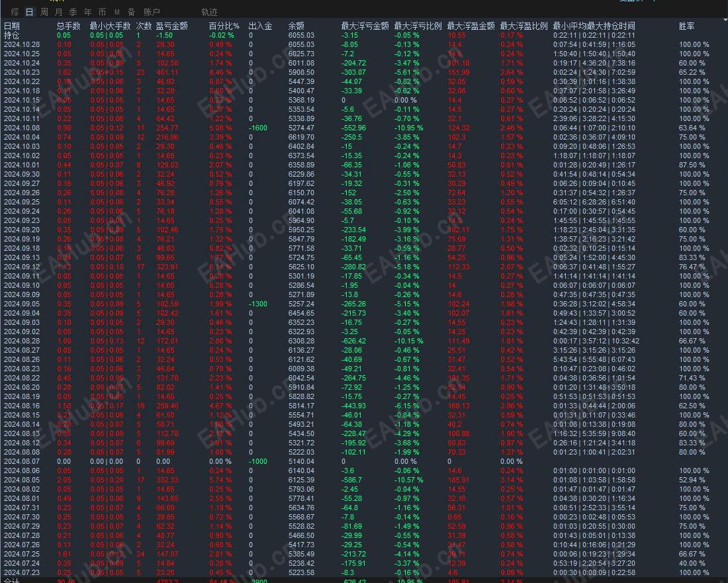Click the 52.94 % win-rate cell
The image size is (728, 583).
point(692,480)
